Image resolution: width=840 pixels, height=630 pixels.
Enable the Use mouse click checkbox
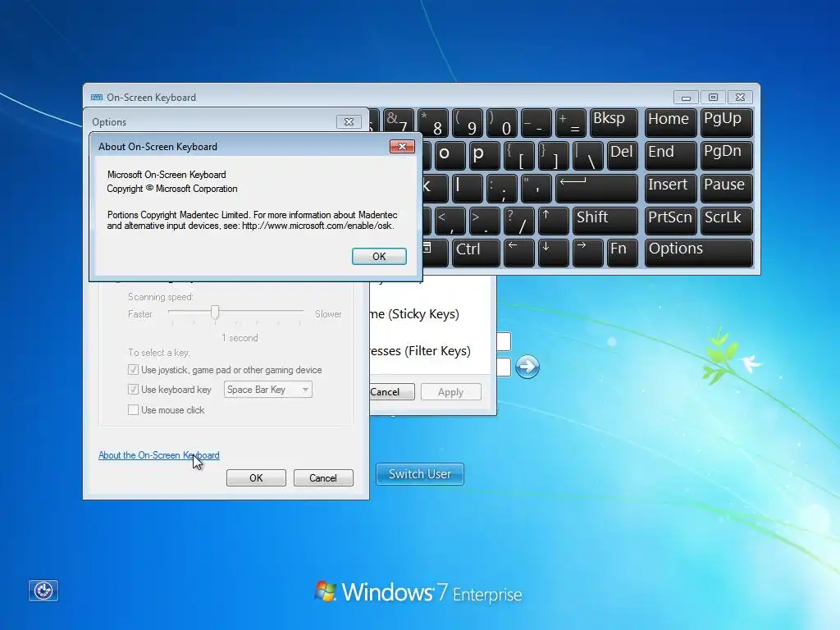[134, 410]
